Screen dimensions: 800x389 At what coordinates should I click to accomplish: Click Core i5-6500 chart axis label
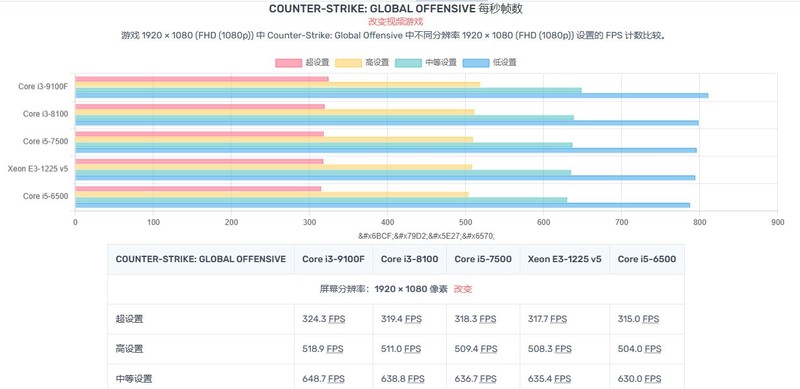click(45, 196)
